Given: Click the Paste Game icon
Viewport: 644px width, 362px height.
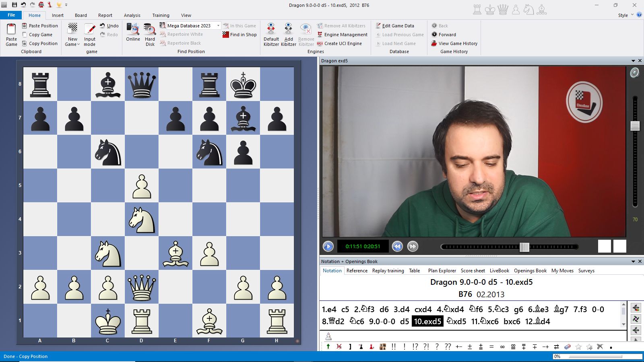Looking at the screenshot, I should pos(11,30).
